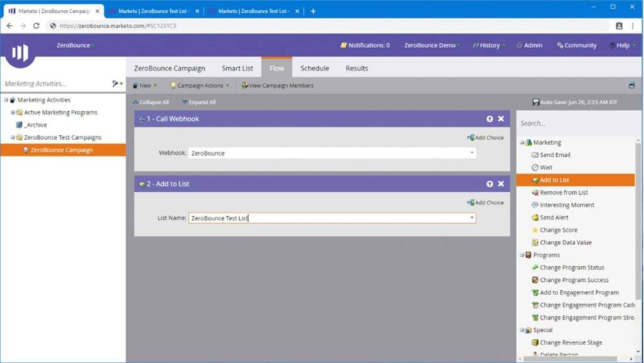Click the panel restore icon in toolbar

631,86
